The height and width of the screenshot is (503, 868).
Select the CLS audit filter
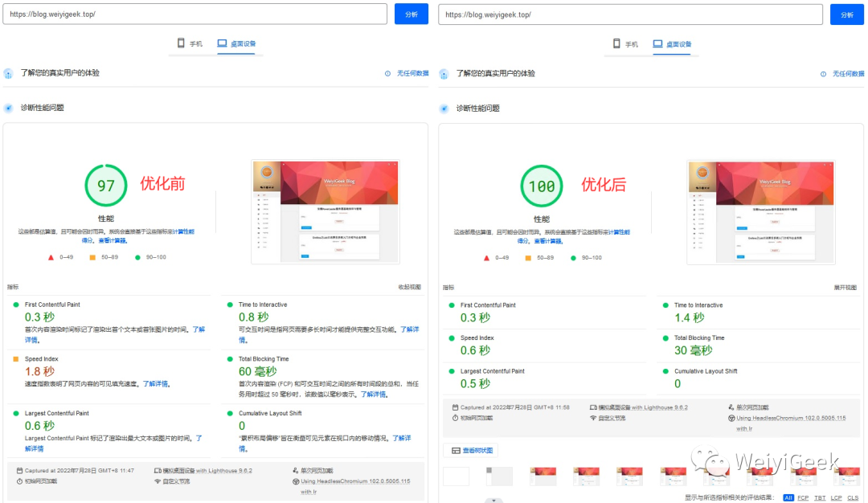coord(853,498)
